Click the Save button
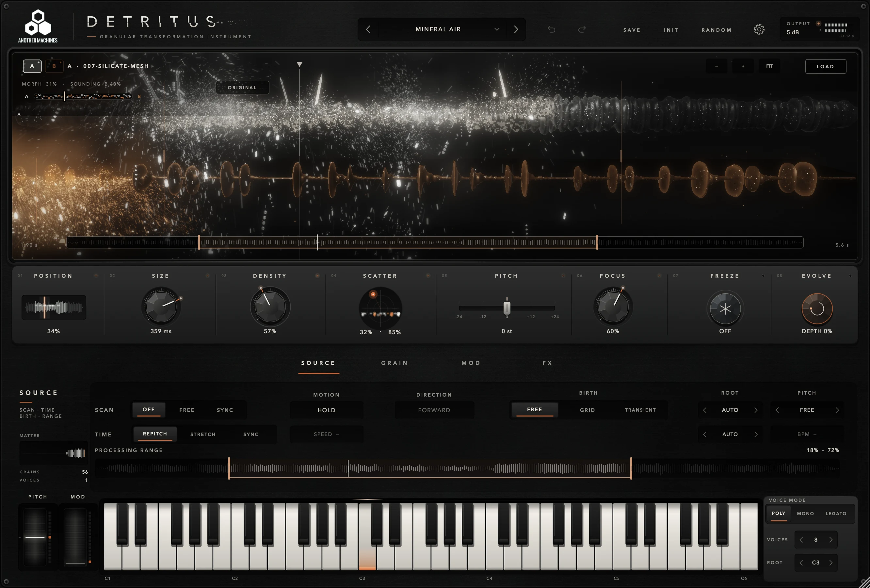The image size is (870, 588). click(x=632, y=30)
